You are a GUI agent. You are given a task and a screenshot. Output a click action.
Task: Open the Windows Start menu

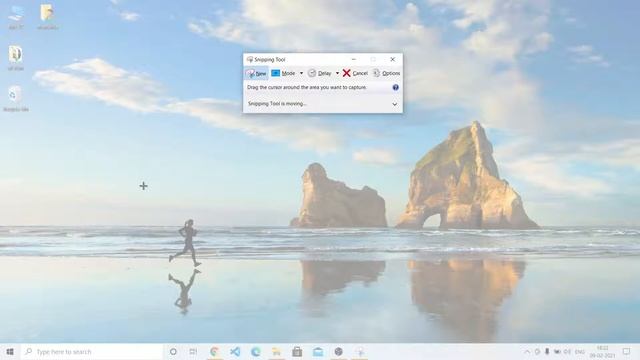pyautogui.click(x=10, y=351)
